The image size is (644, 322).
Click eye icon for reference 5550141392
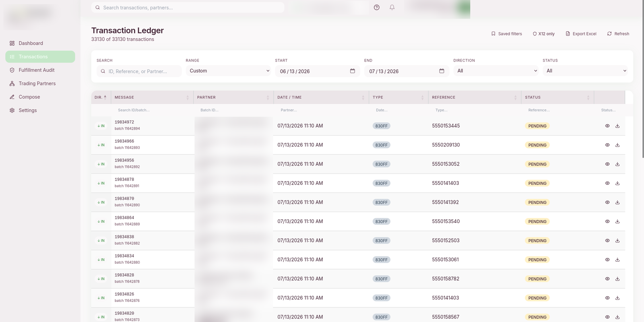coord(607,202)
